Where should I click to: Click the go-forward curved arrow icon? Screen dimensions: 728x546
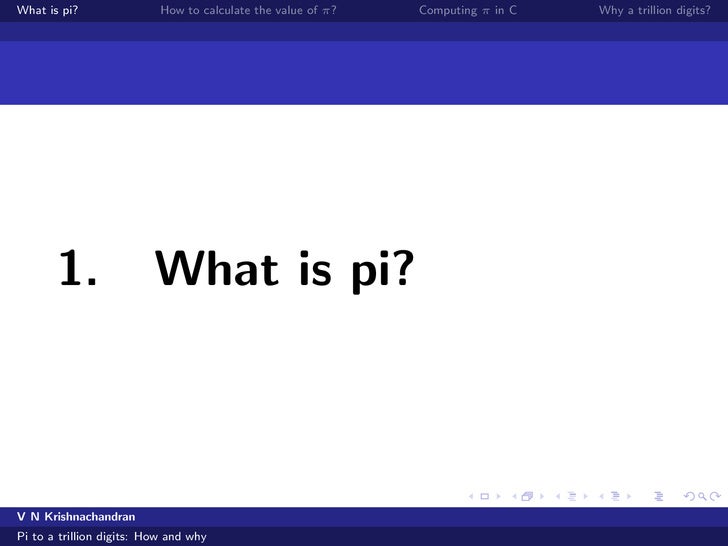[715, 496]
